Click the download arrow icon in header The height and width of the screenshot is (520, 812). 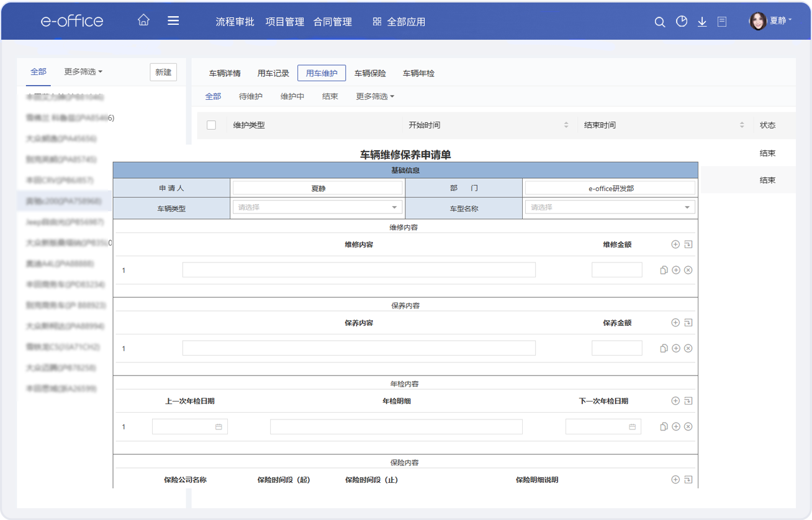coord(702,22)
